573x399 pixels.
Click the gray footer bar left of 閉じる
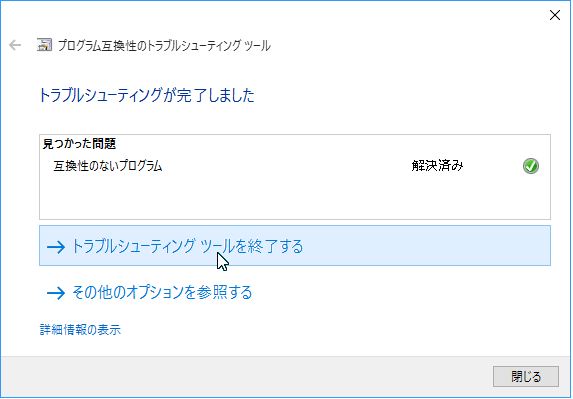245,376
